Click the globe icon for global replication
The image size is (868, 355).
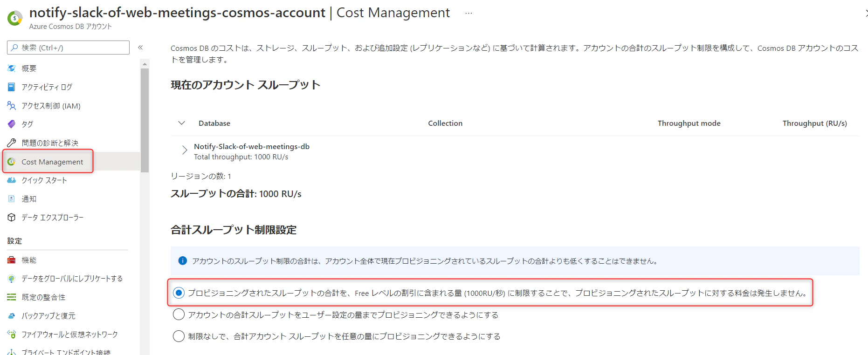pos(12,279)
